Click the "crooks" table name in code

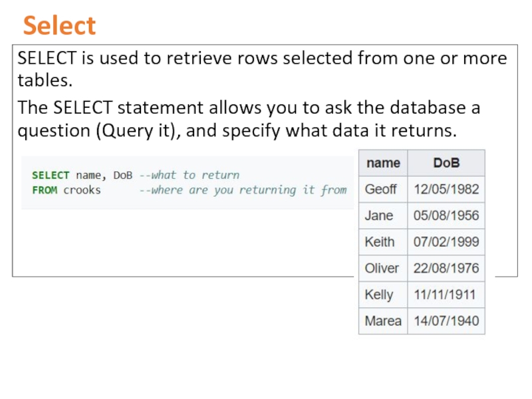(82, 190)
